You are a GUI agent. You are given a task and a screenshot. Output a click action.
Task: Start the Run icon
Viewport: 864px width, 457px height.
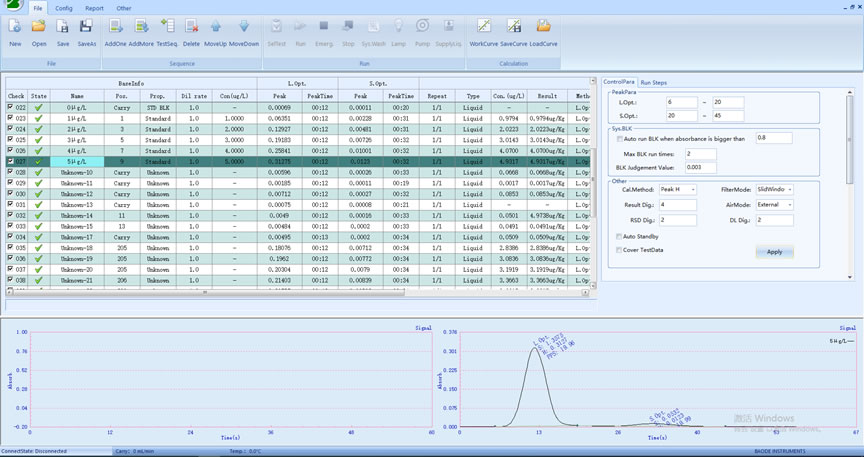pos(300,26)
